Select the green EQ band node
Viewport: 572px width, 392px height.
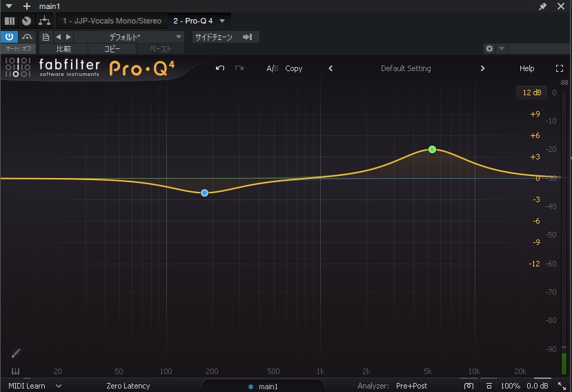click(433, 149)
